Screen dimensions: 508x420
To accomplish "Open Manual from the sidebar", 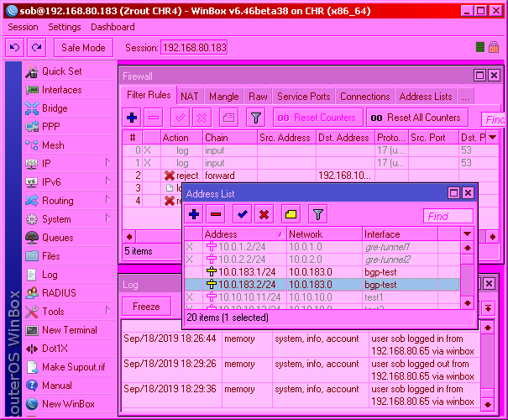I will [70, 386].
